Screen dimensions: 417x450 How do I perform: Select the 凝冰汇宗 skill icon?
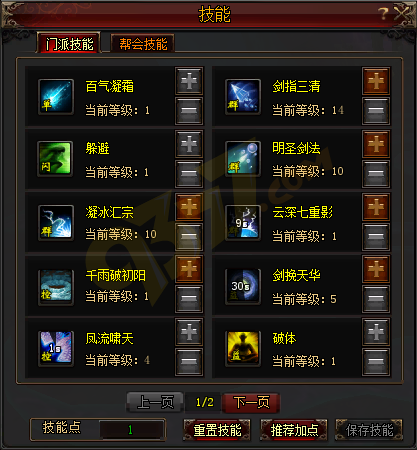point(56,222)
